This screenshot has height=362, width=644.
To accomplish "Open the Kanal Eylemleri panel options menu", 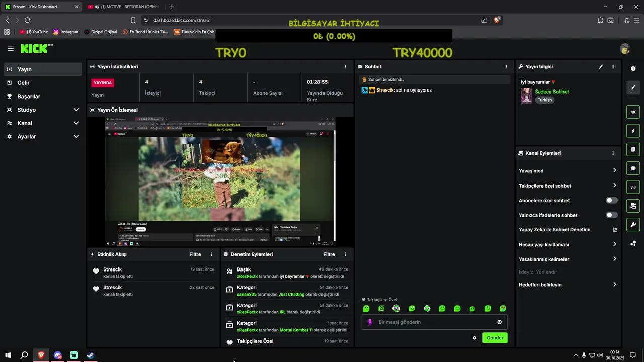I will pyautogui.click(x=613, y=153).
